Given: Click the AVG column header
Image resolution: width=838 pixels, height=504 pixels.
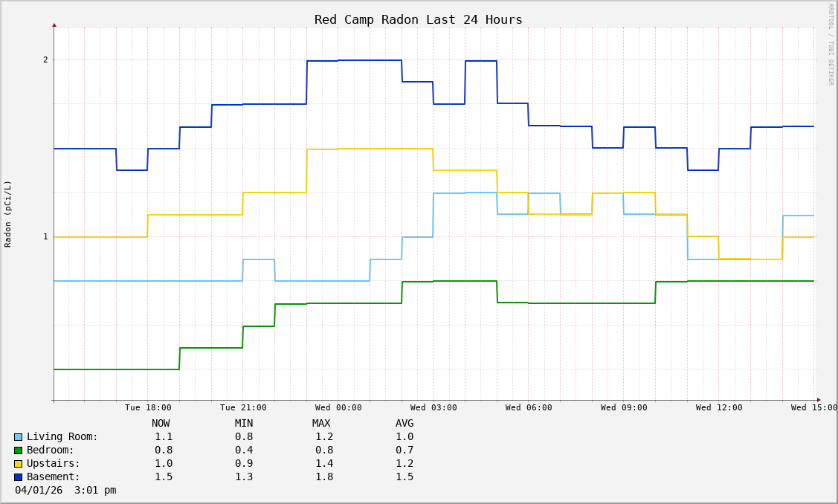Looking at the screenshot, I should point(405,424).
